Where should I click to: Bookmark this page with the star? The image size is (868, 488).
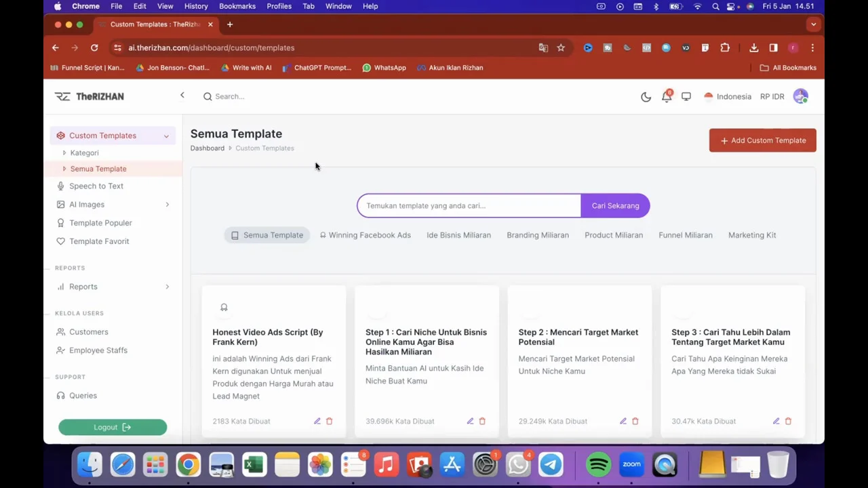point(561,47)
